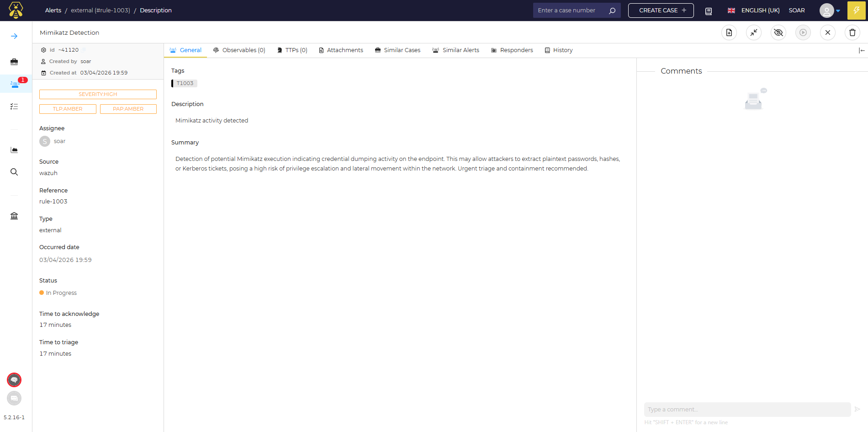Image resolution: width=868 pixels, height=432 pixels.
Task: Click the external (#rule-1003) breadcrumb link
Action: tap(101, 11)
